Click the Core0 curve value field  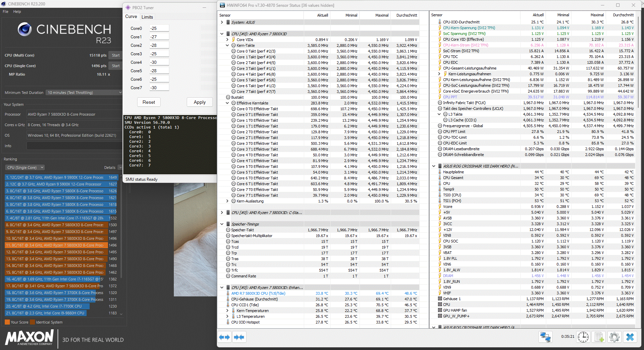point(159,28)
